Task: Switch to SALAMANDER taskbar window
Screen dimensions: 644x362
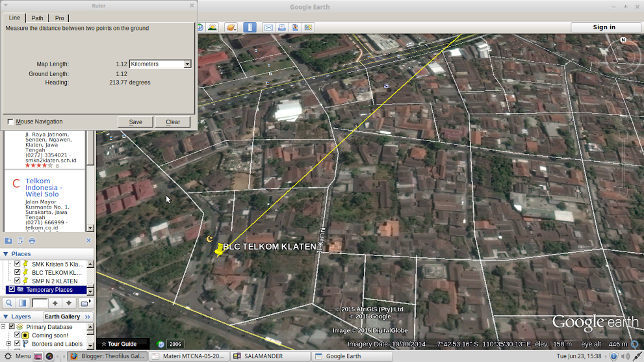Action: (270, 356)
